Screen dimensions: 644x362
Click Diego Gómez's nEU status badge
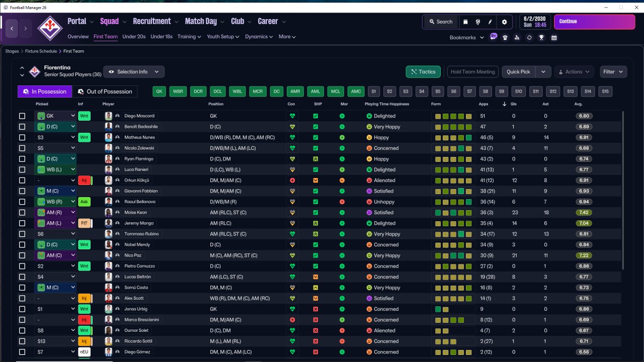click(85, 352)
